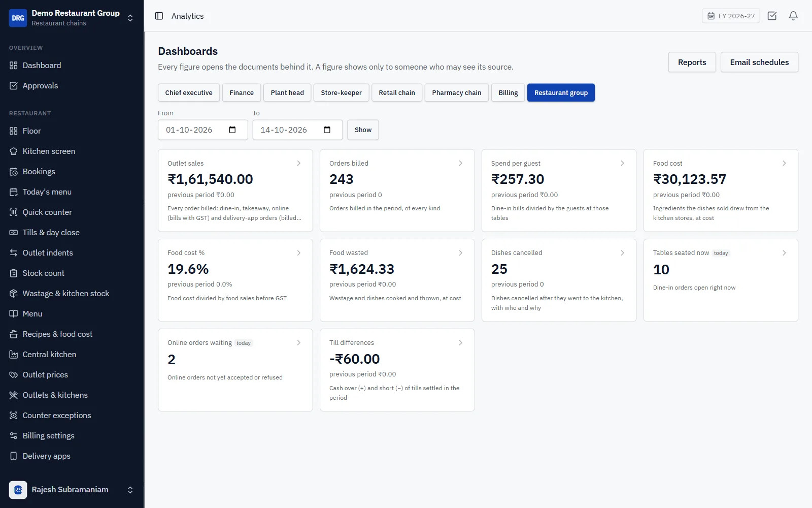Image resolution: width=812 pixels, height=508 pixels.
Task: Click the Quick counter scan icon
Action: coord(14,212)
